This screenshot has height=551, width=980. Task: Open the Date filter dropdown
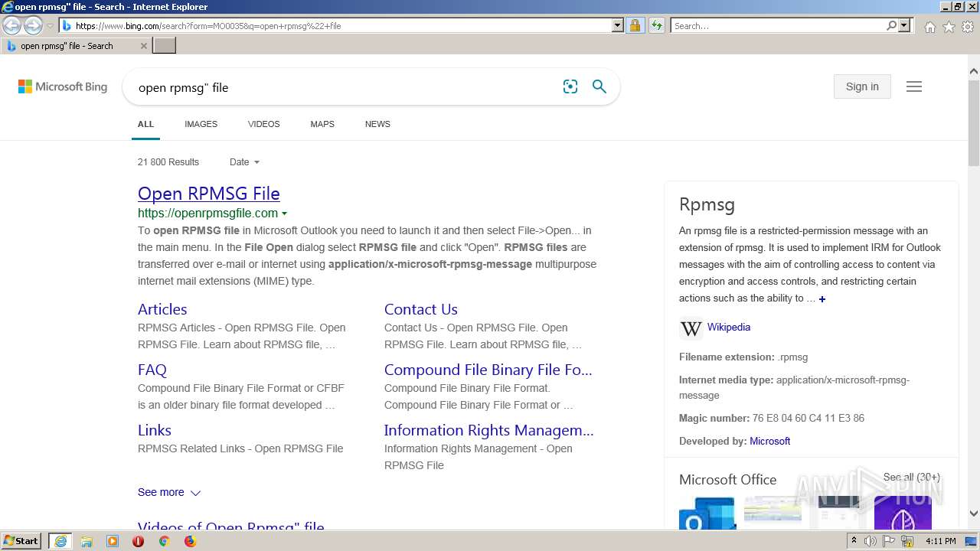tap(244, 162)
